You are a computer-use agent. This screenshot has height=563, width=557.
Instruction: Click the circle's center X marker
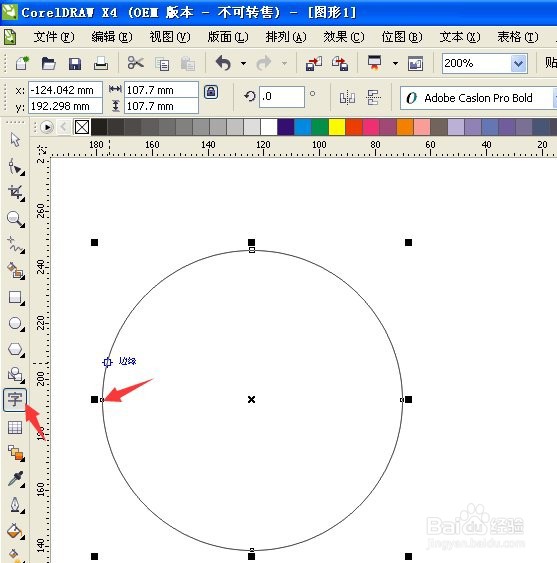[251, 399]
